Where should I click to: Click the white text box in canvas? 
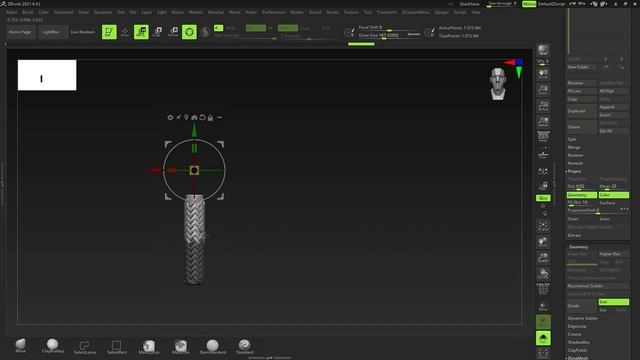click(x=47, y=75)
